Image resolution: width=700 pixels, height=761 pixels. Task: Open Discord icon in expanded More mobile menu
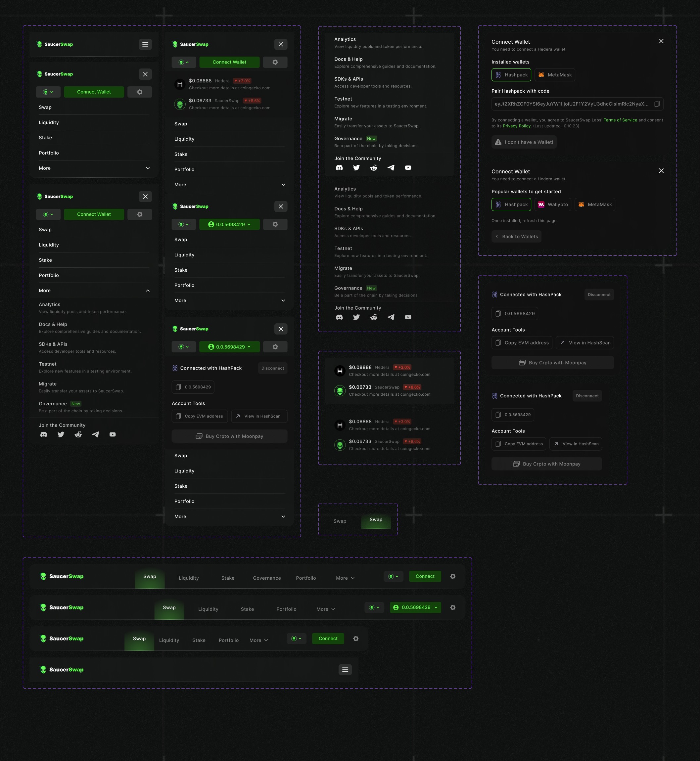tap(44, 435)
